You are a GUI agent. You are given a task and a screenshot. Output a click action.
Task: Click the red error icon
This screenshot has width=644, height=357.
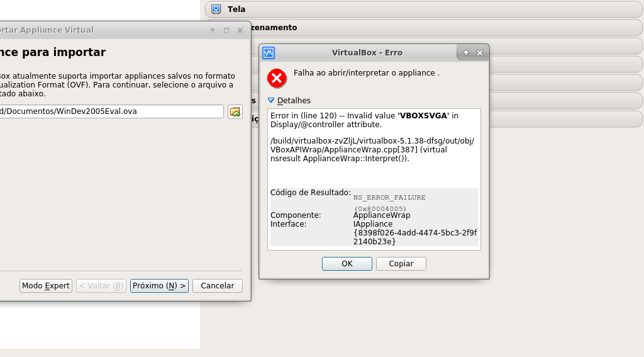tap(277, 79)
